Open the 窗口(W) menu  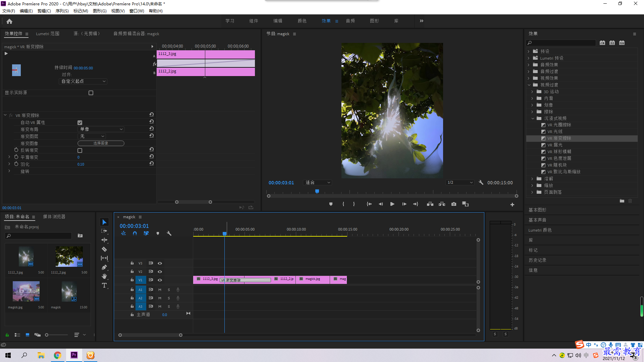pos(137,11)
